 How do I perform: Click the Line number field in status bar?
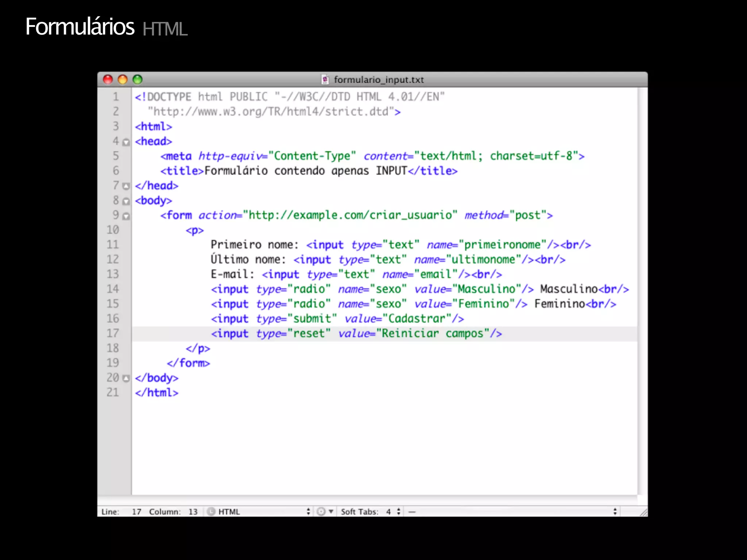pos(136,512)
